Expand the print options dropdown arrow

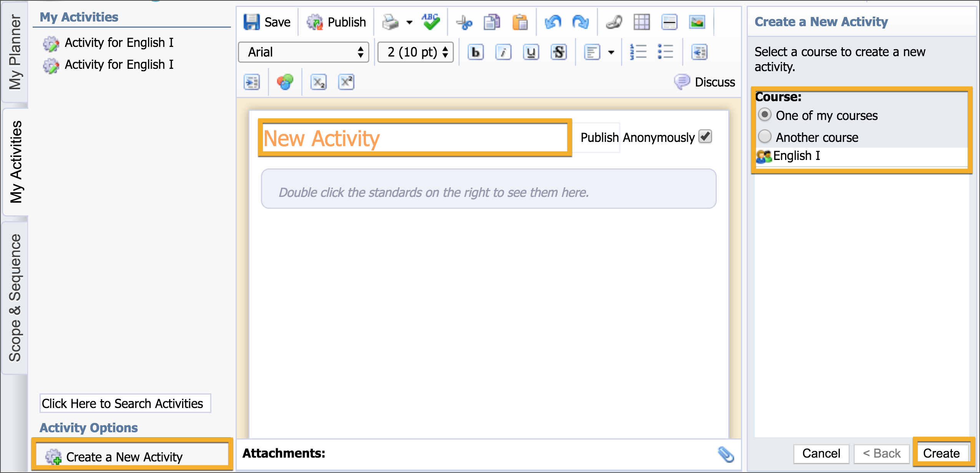coord(409,22)
